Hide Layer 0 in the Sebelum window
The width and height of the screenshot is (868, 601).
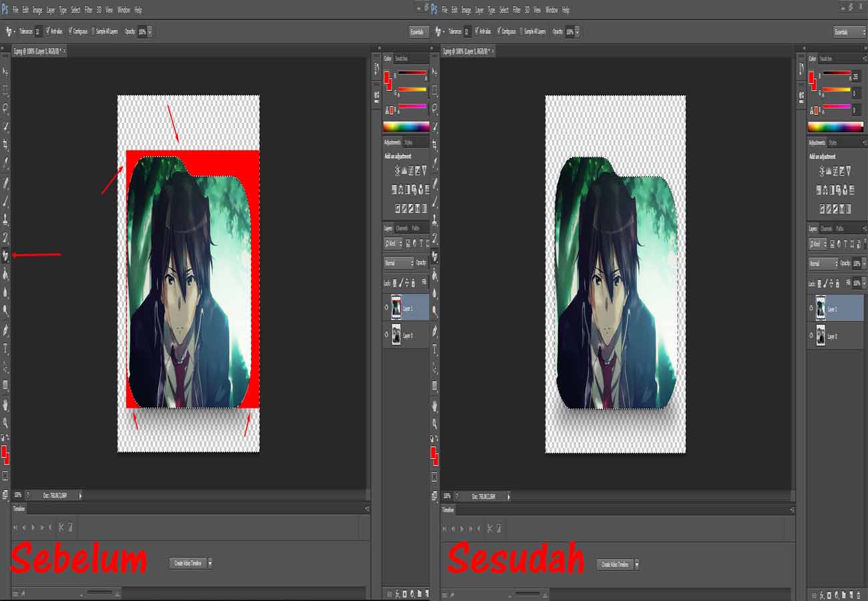click(387, 335)
